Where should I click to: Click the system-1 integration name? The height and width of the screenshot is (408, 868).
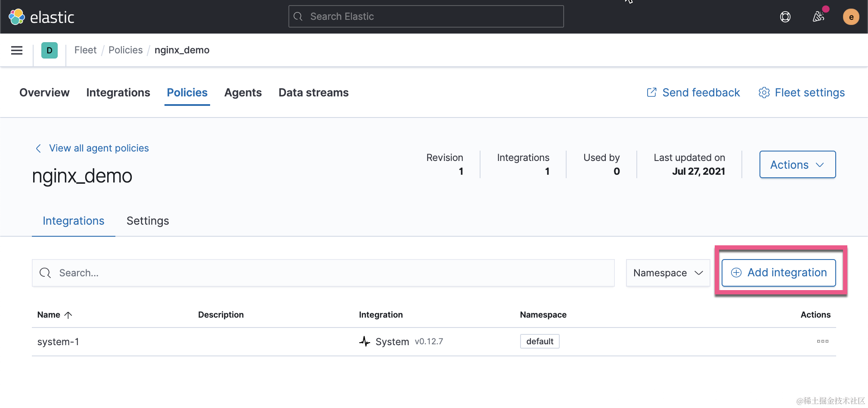[58, 342]
